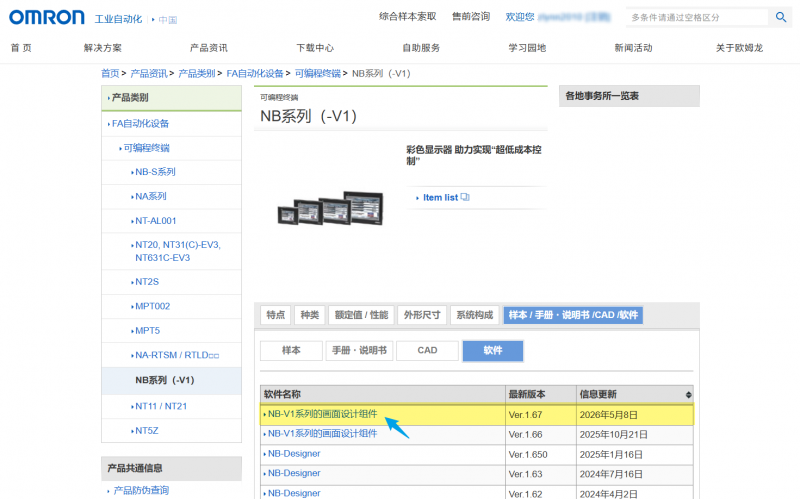This screenshot has width=800, height=499.
Task: Open 自助服务 navigation menu
Action: (421, 48)
